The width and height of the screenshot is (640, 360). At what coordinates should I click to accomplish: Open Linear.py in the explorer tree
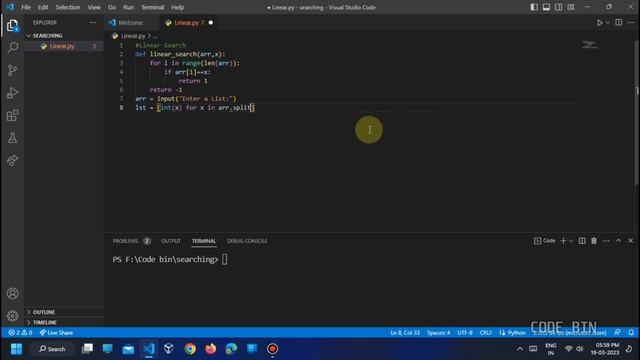(62, 46)
